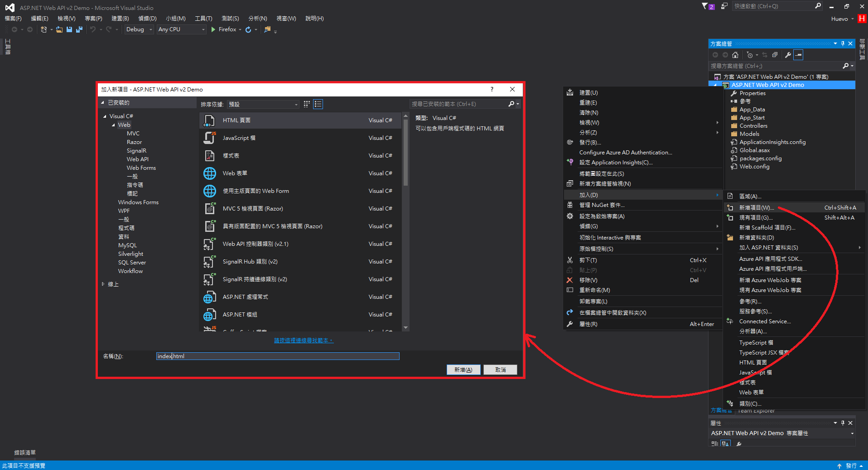Click the Find in Files toolbar icon
Image resolution: width=868 pixels, height=470 pixels.
pyautogui.click(x=268, y=29)
